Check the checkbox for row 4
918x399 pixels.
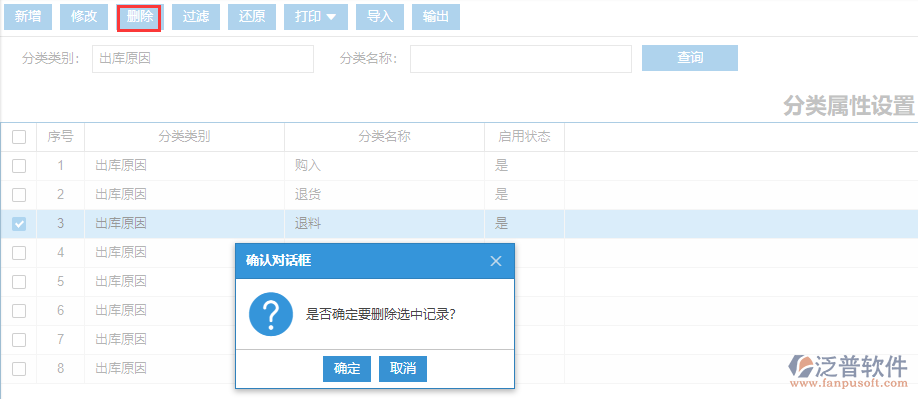point(19,253)
